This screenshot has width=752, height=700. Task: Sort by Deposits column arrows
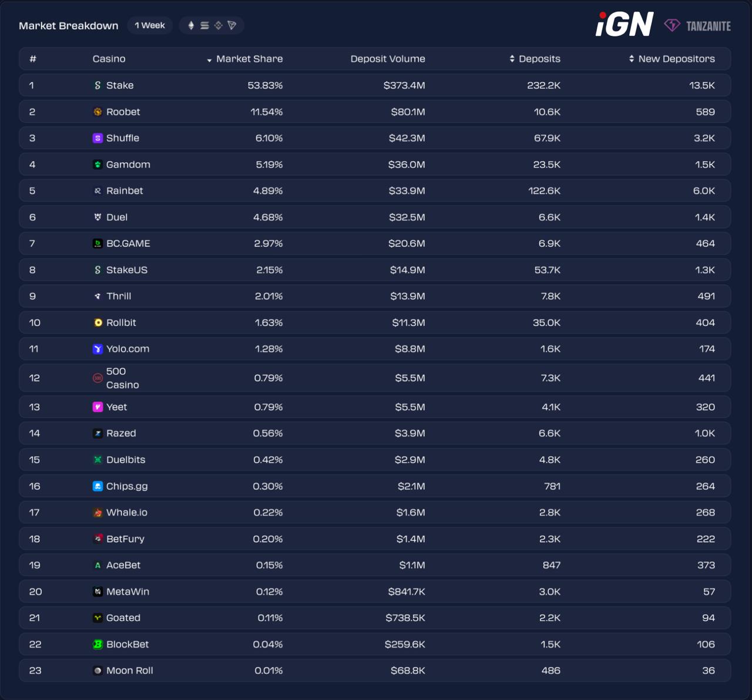(535, 59)
